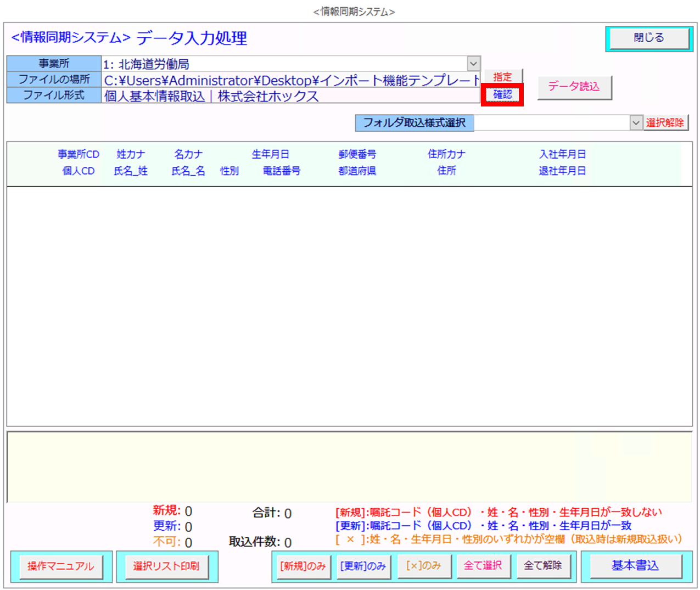Open the 事業所 dropdown arrow
Screen dimensions: 700x590
(474, 64)
